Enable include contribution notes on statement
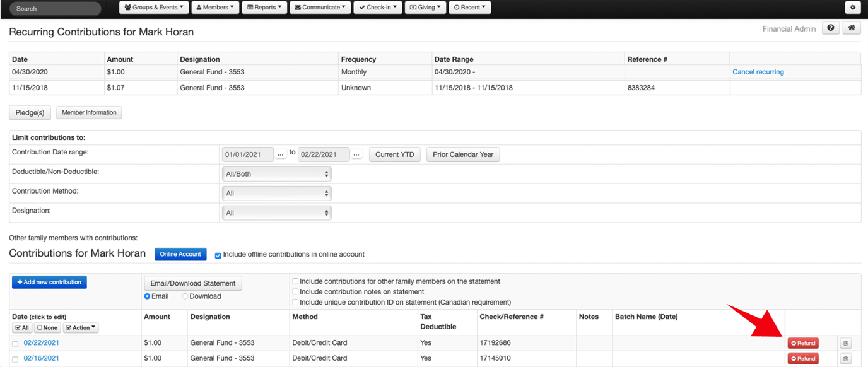Image resolution: width=868 pixels, height=367 pixels. click(295, 291)
